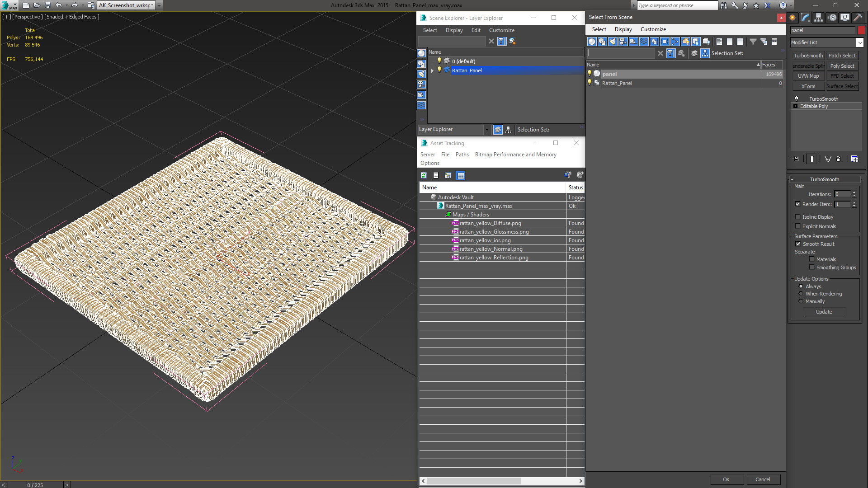Enable Separate by Materials checkbox
Viewport: 868px width, 488px height.
pyautogui.click(x=811, y=259)
